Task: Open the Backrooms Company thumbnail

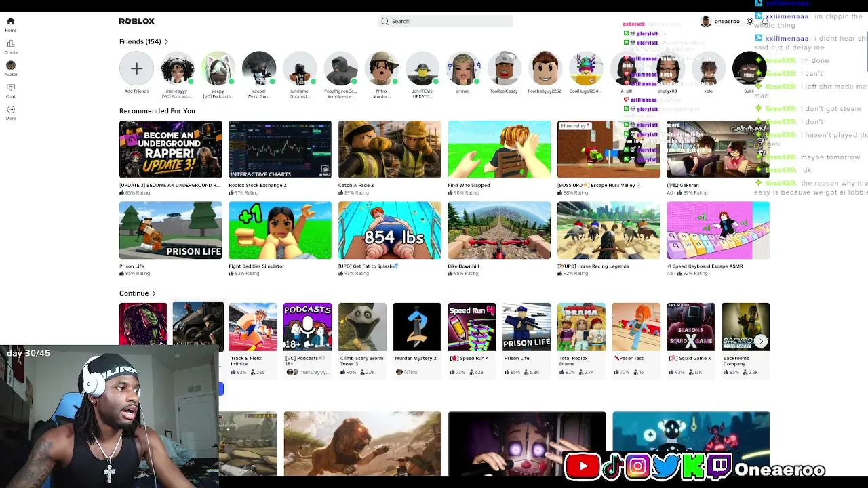Action: pos(745,327)
